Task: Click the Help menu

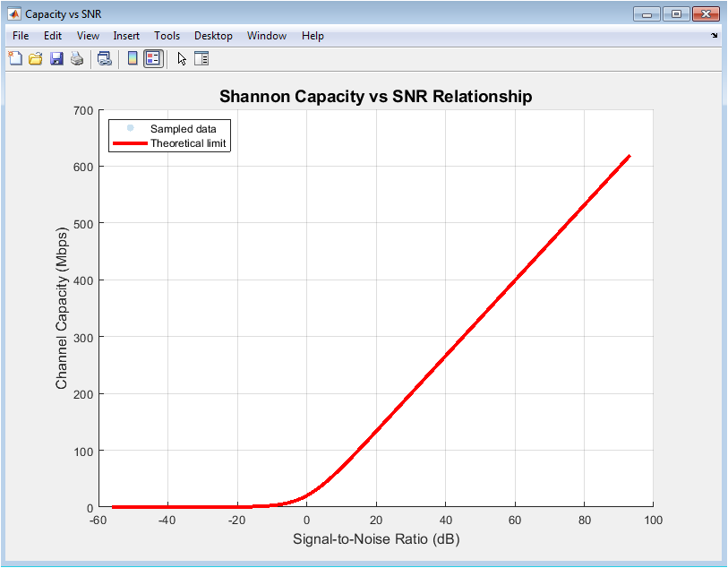Action: [313, 36]
